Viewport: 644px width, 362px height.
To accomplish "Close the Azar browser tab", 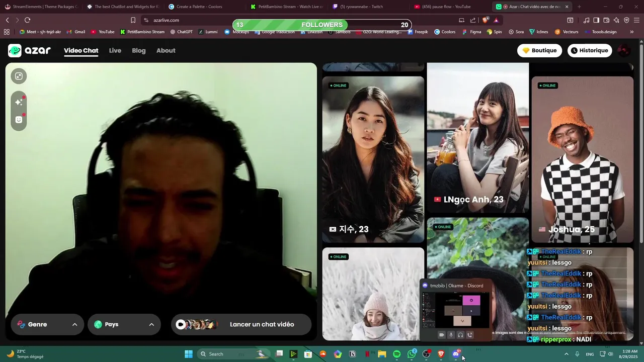I will [x=567, y=7].
